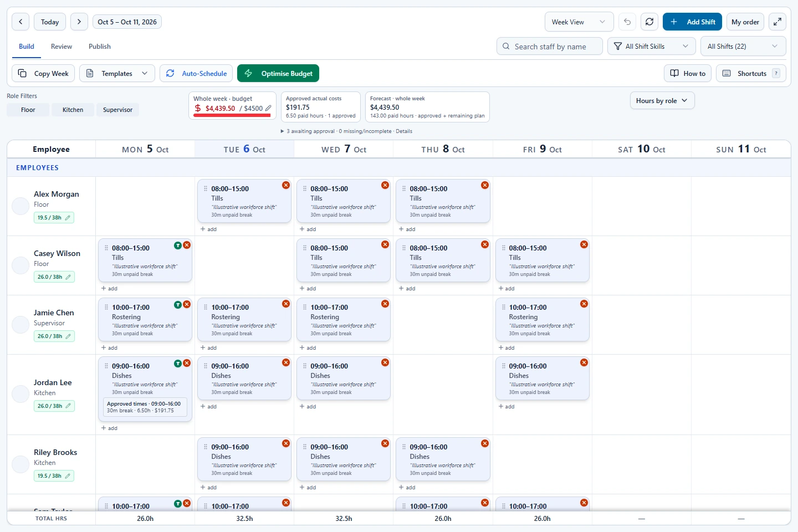The height and width of the screenshot is (532, 798).
Task: Click the Today button
Action: click(50, 22)
